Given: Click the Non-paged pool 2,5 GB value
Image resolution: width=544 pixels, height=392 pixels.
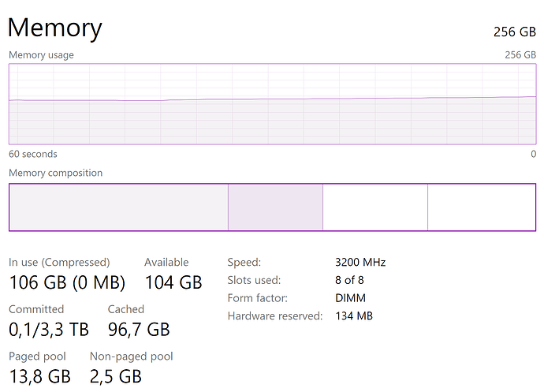Looking at the screenshot, I should point(116,376).
